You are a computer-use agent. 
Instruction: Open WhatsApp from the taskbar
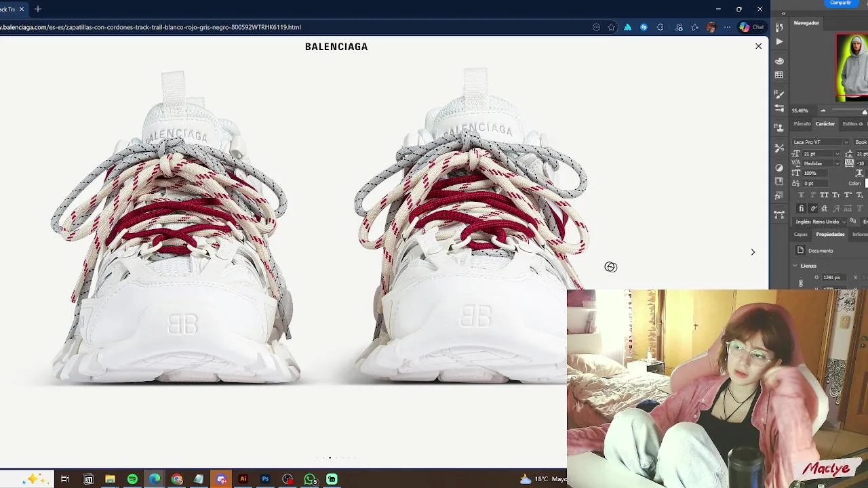tap(310, 479)
